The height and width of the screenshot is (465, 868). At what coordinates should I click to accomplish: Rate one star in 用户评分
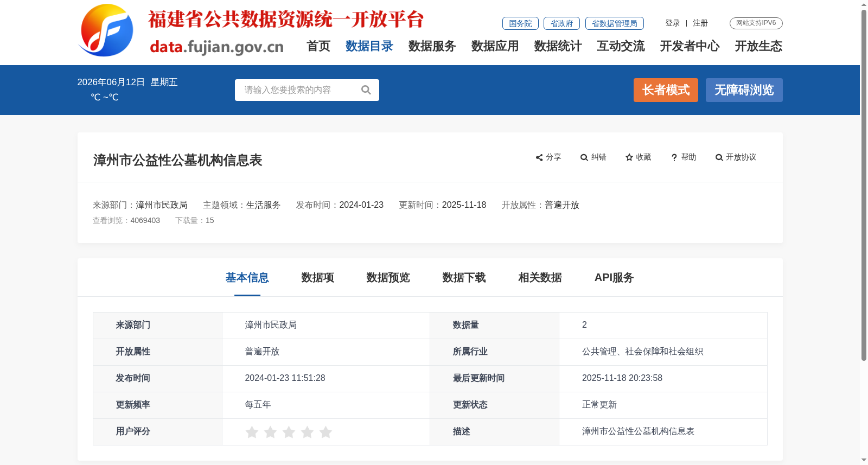click(252, 432)
